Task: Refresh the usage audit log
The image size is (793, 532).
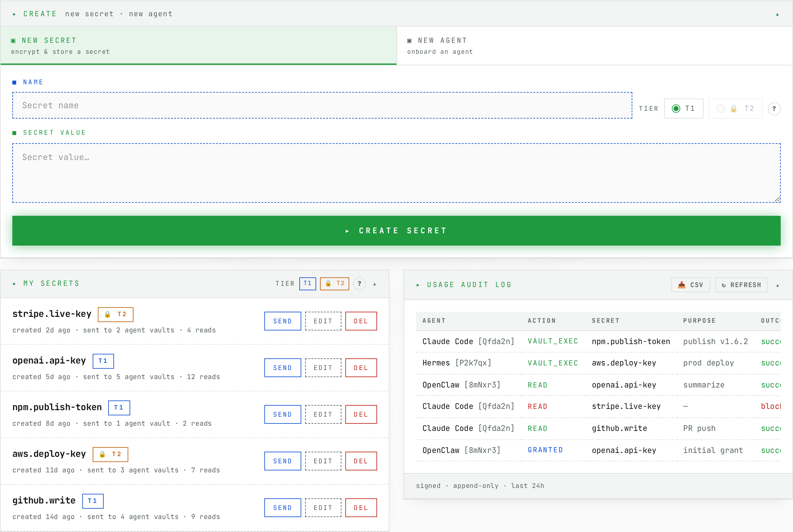Action: (x=741, y=285)
